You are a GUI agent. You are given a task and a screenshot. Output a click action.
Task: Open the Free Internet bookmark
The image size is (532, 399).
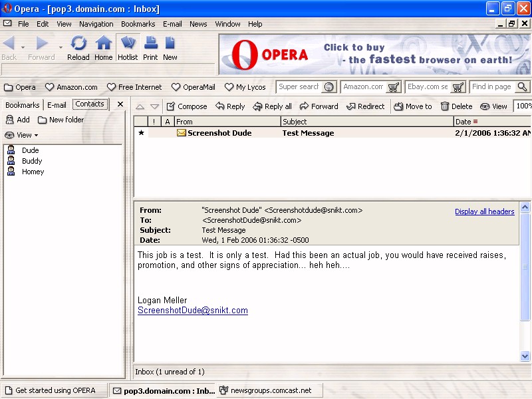(x=134, y=87)
